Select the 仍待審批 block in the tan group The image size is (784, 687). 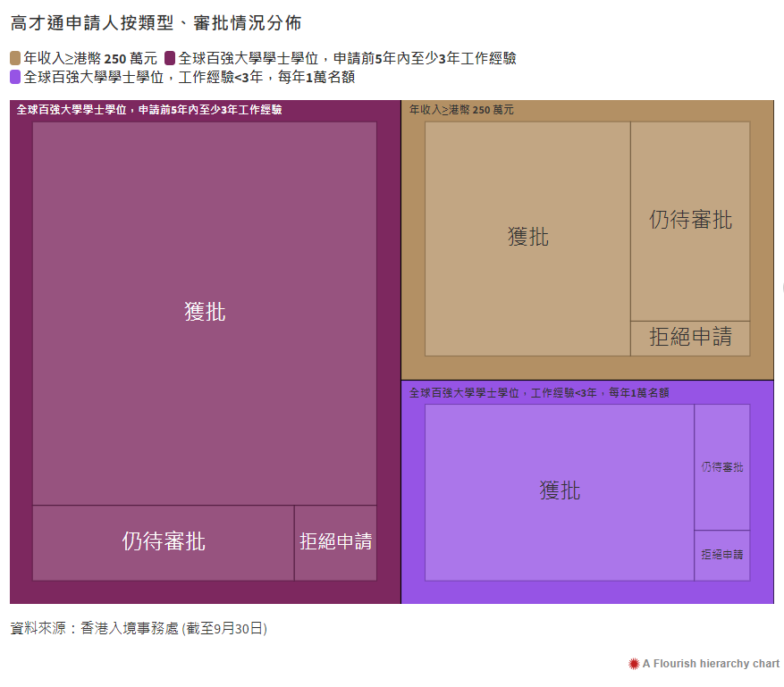pos(690,222)
